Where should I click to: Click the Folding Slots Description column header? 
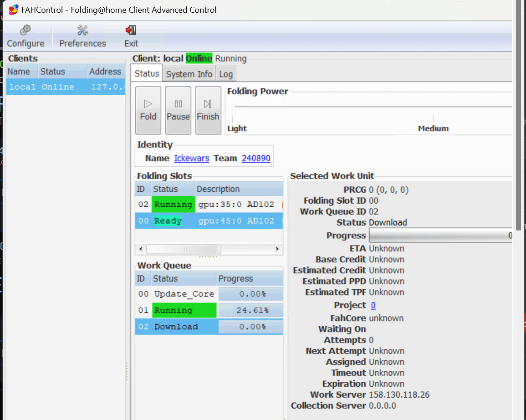239,189
